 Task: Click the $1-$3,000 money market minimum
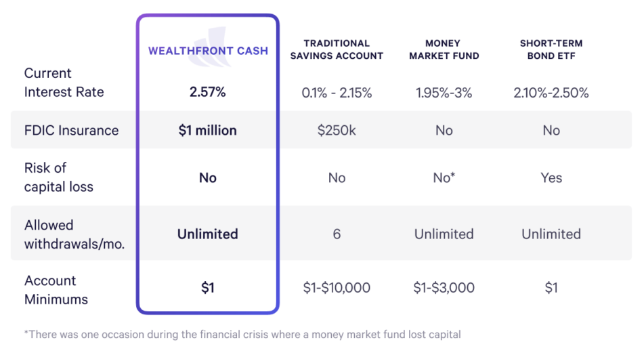[x=444, y=288]
